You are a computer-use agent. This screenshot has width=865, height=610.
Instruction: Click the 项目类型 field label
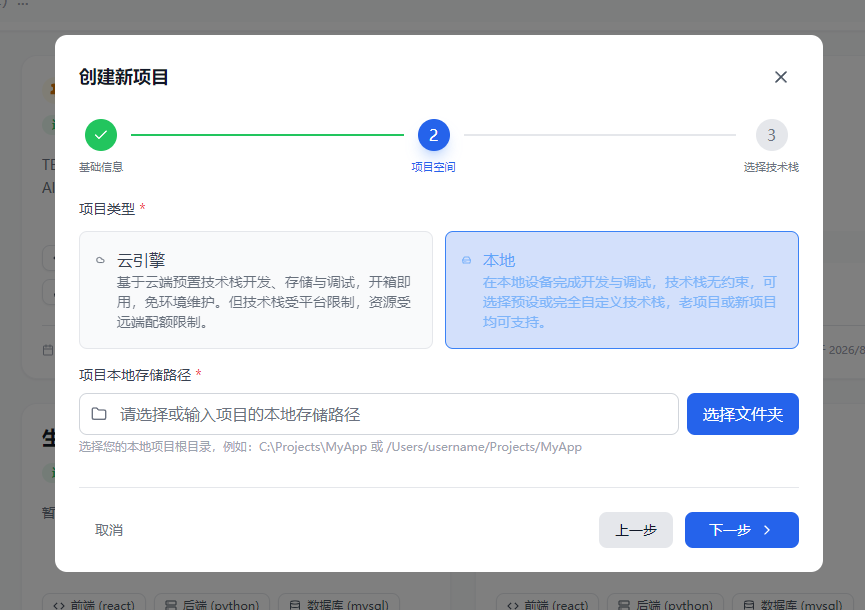[x=107, y=209]
